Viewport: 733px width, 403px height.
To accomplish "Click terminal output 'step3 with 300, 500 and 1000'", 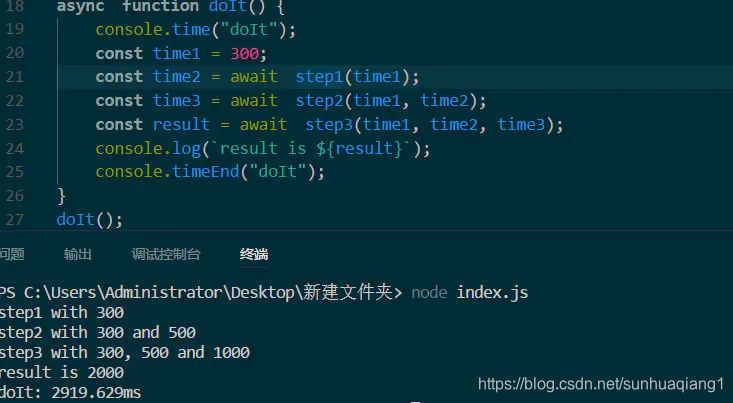I will tap(125, 353).
